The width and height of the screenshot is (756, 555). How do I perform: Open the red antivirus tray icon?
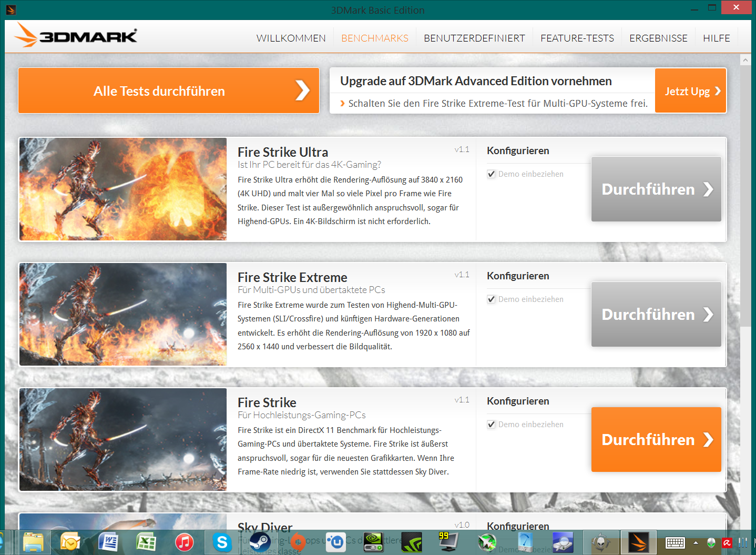(x=727, y=543)
